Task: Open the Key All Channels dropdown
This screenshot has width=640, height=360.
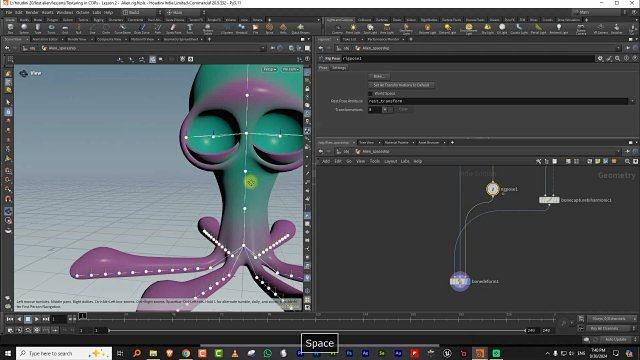Action: [x=612, y=329]
